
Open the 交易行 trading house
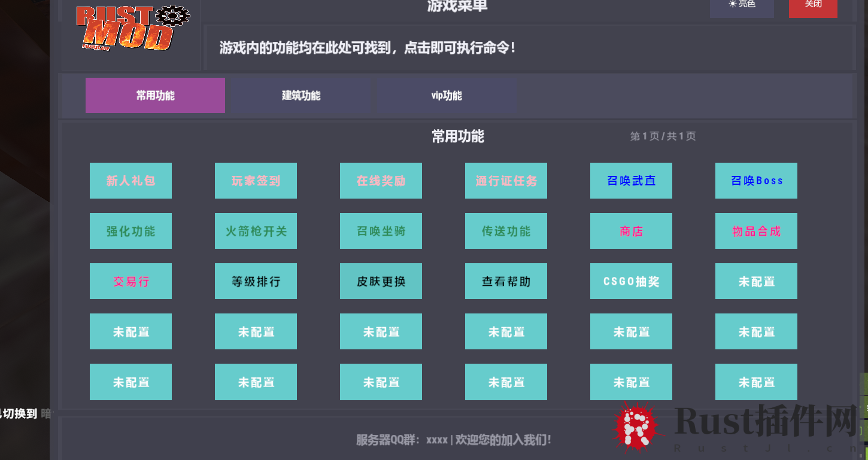coord(130,281)
